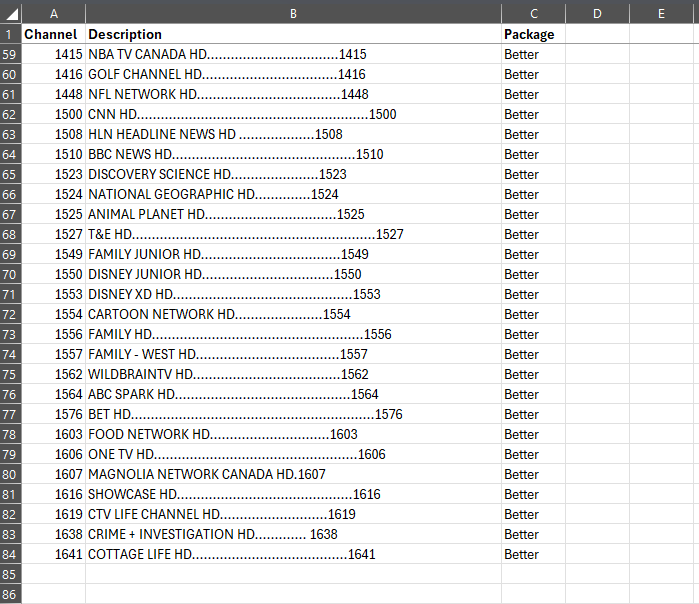
Task: Select the NBA TV CANADA HD cell
Action: tap(293, 54)
